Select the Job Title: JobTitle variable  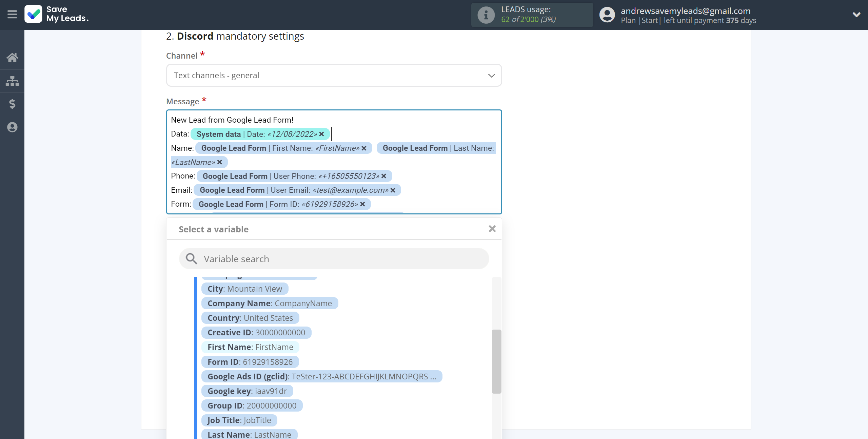239,420
